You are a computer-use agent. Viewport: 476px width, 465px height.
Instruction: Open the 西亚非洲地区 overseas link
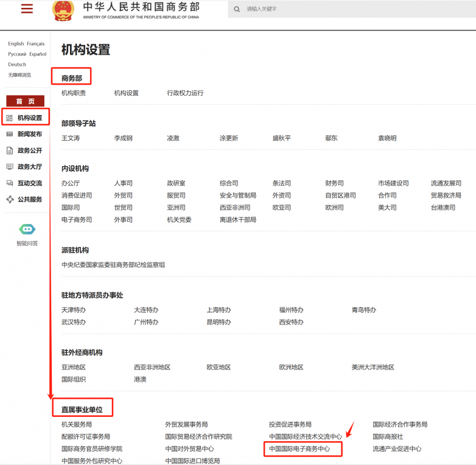152,367
